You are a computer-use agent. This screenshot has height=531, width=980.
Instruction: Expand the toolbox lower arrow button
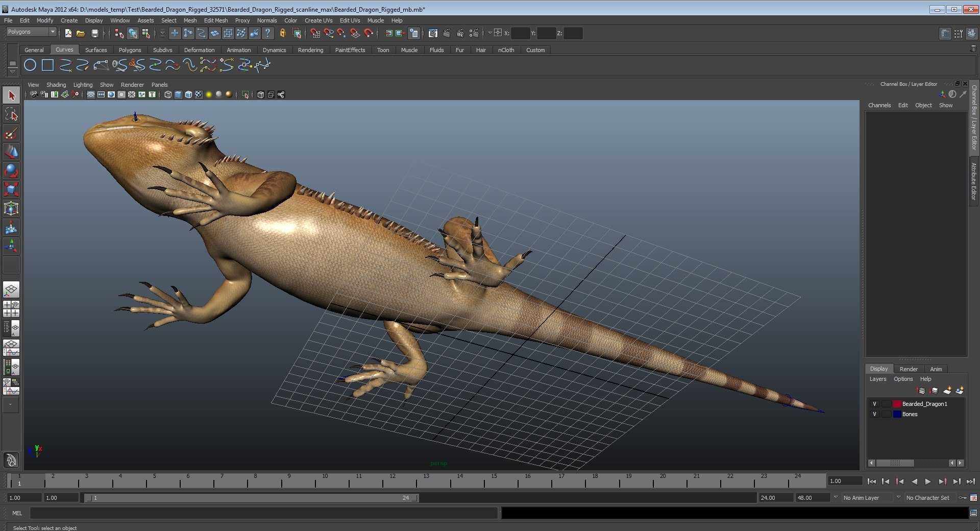pyautogui.click(x=11, y=405)
